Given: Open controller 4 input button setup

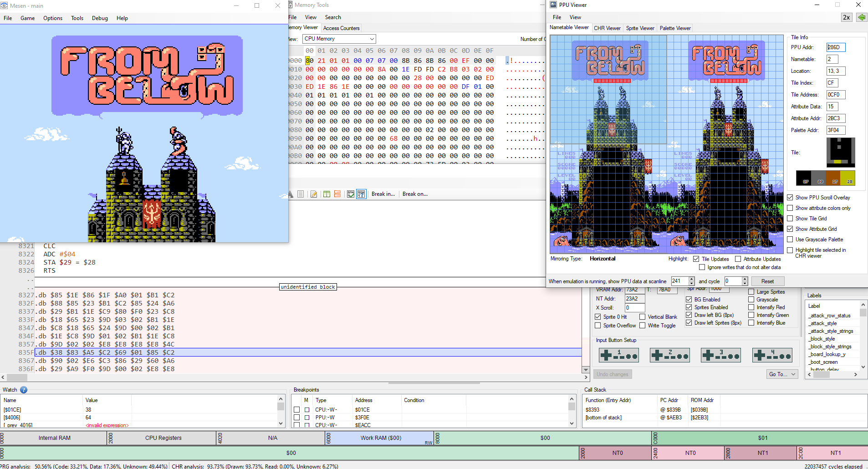Looking at the screenshot, I should (772, 355).
